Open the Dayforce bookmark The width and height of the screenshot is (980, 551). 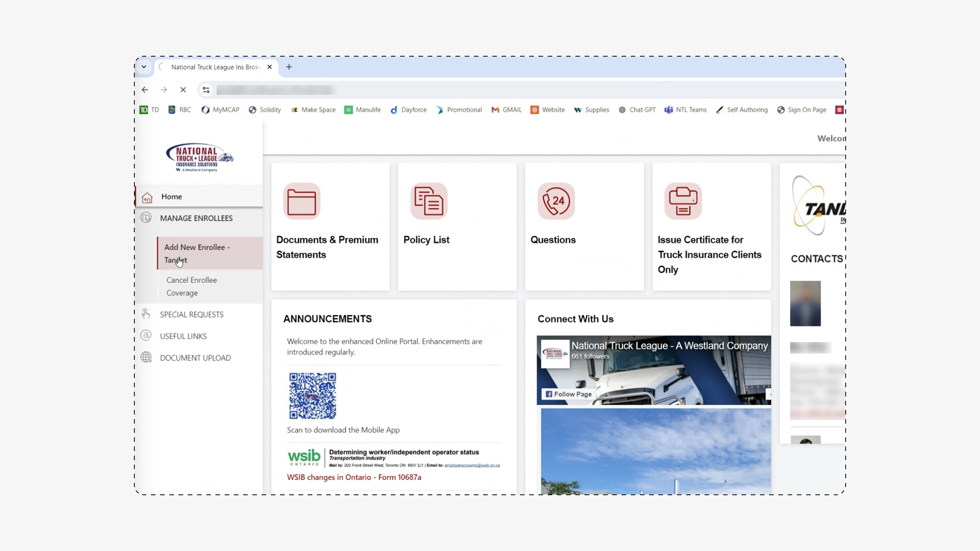coord(408,110)
